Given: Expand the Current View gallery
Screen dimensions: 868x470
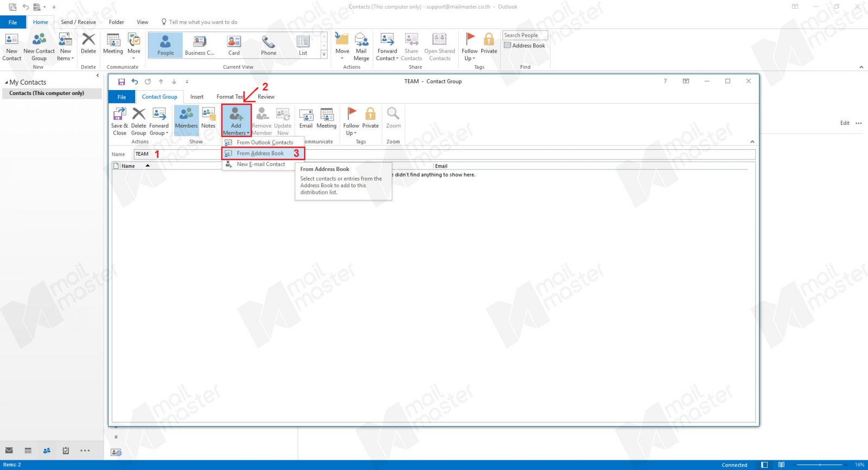Looking at the screenshot, I should coord(324,54).
